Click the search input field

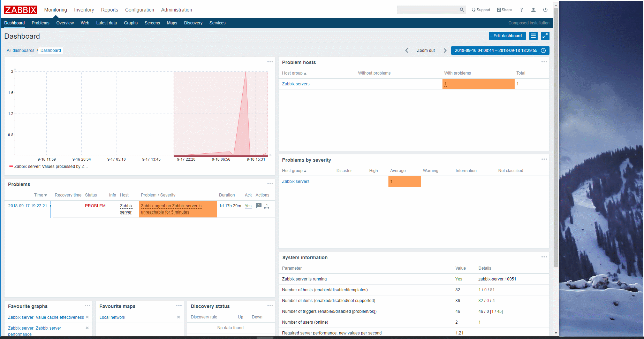[427, 10]
